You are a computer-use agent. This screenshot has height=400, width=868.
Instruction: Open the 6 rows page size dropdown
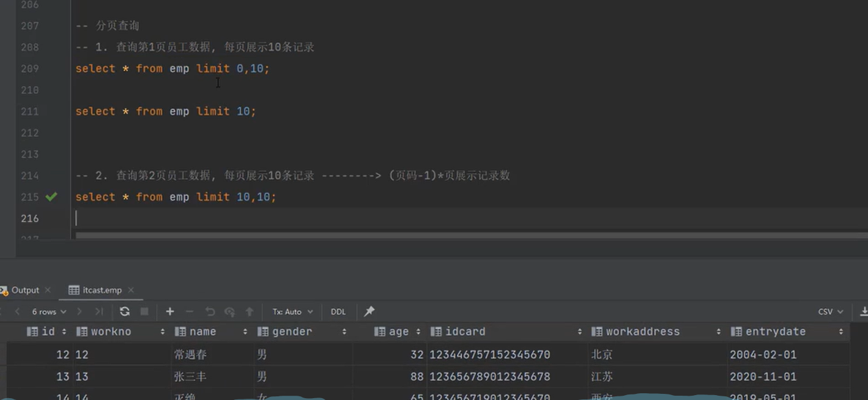(x=49, y=311)
